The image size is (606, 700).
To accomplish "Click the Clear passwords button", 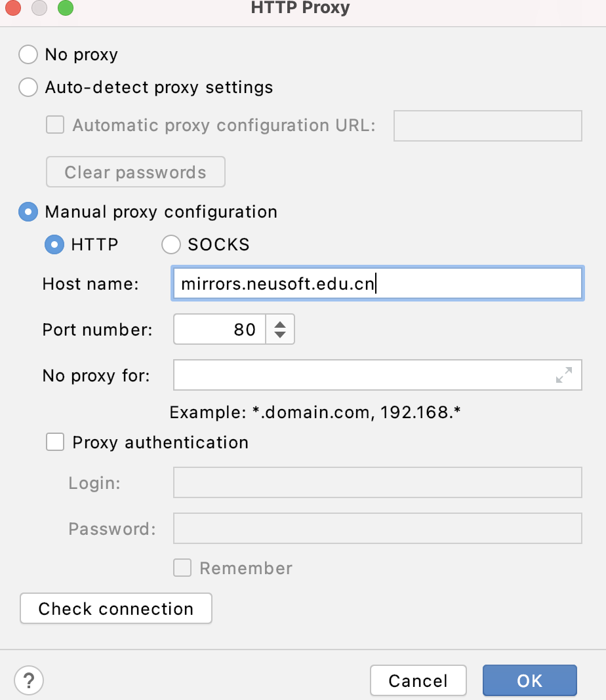I will click(x=135, y=172).
